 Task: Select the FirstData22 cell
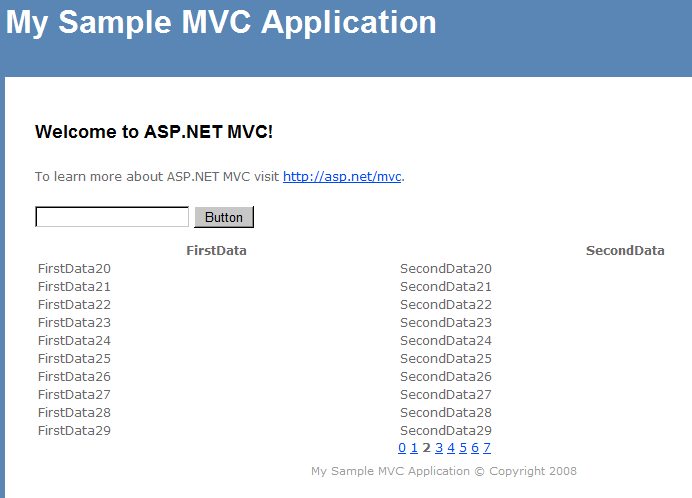74,305
